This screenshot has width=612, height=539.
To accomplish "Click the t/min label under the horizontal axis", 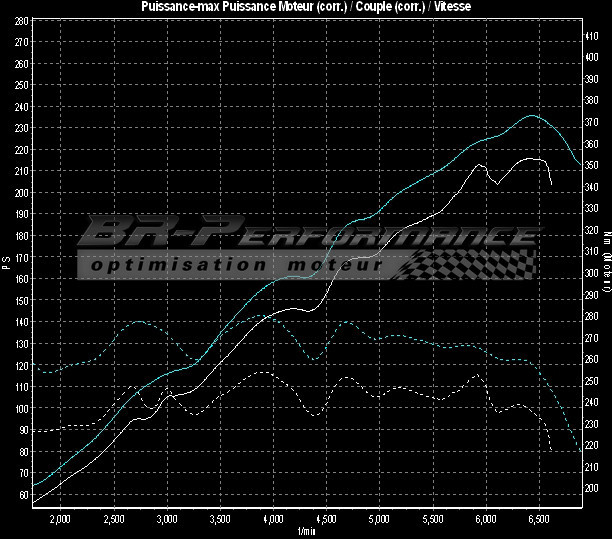I will pos(306,531).
